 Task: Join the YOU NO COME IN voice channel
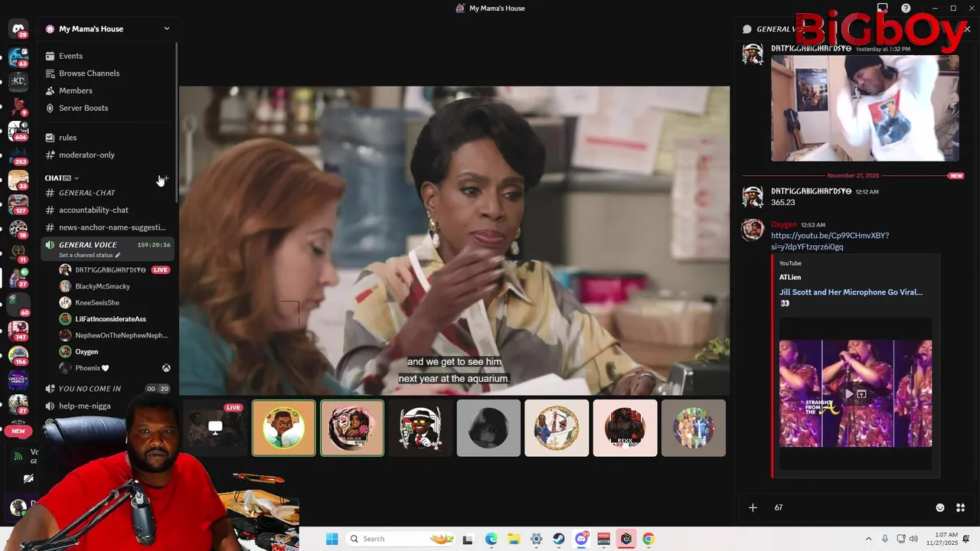coord(90,389)
